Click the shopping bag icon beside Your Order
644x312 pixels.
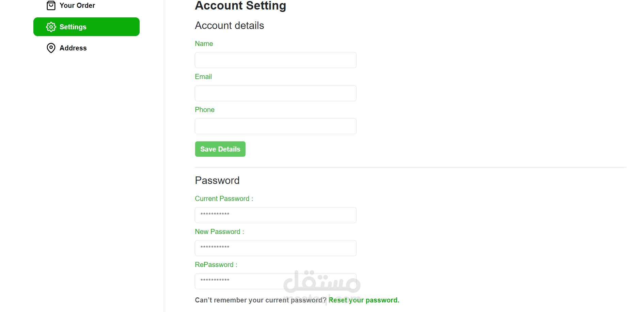coord(51,5)
